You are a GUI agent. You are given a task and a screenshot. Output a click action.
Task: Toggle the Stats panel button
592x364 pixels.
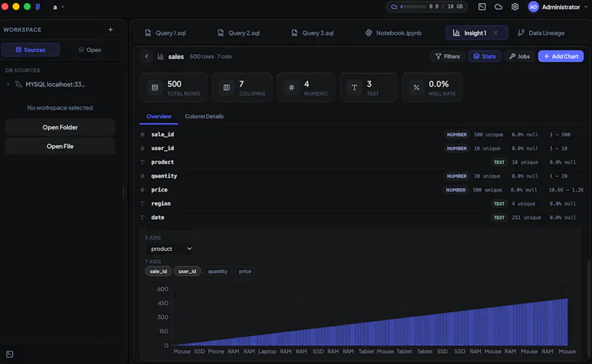485,56
